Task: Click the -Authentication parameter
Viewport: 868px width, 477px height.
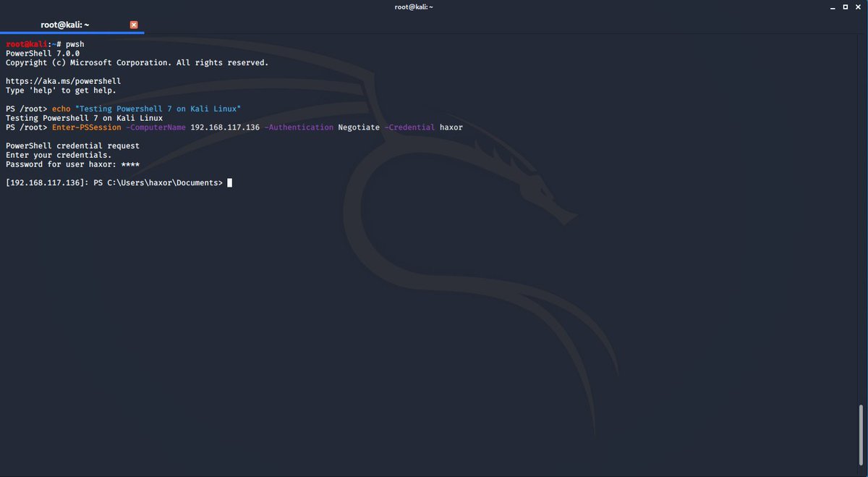Action: coord(299,127)
